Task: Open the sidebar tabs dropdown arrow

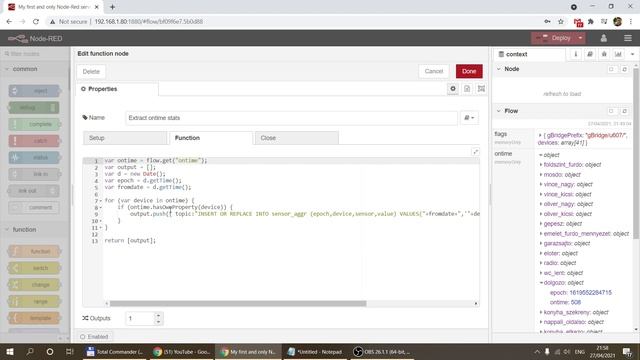Action: [x=633, y=54]
